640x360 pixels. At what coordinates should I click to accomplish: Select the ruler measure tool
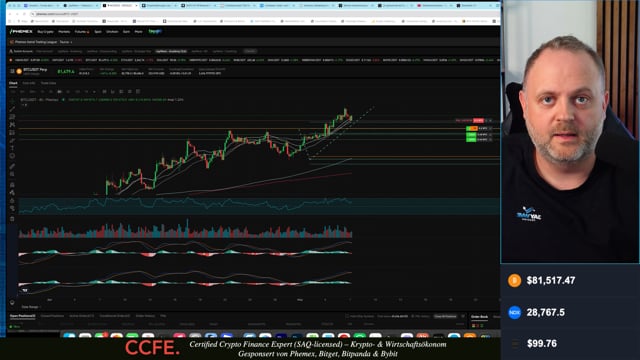coord(12,166)
